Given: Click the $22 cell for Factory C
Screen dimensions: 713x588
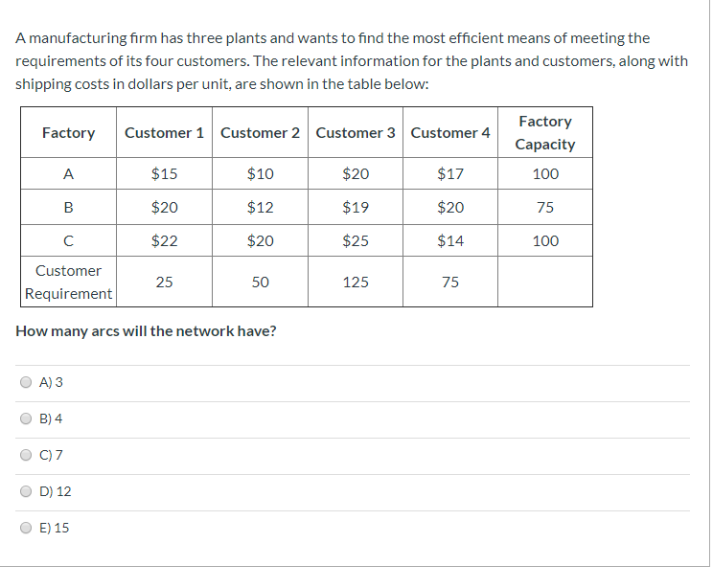Looking at the screenshot, I should [164, 240].
